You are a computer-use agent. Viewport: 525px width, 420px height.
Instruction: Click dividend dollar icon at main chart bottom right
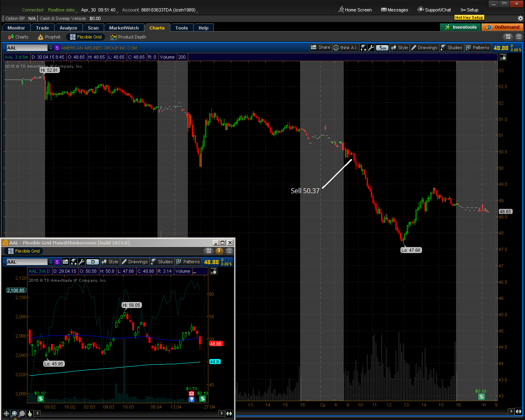[482, 397]
